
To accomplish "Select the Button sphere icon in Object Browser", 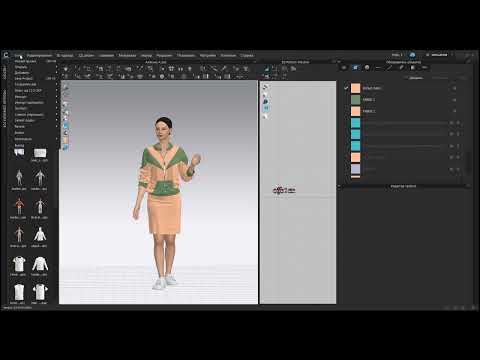I will pyautogui.click(x=367, y=68).
